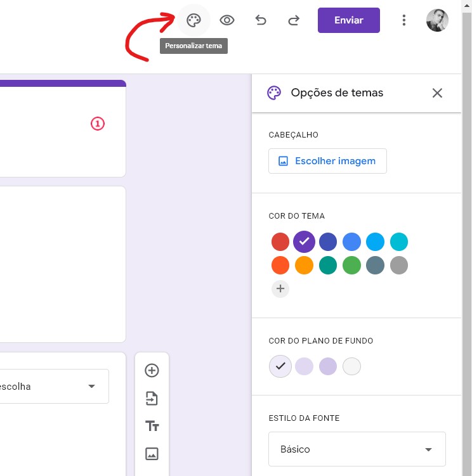Choose the medium blue theme color
The height and width of the screenshot is (476, 472).
(x=351, y=241)
